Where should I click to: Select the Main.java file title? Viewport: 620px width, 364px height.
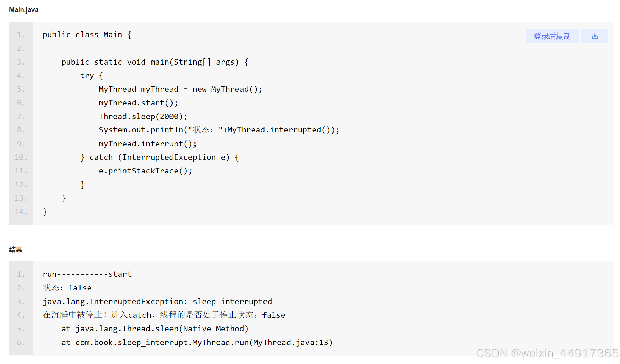[23, 10]
